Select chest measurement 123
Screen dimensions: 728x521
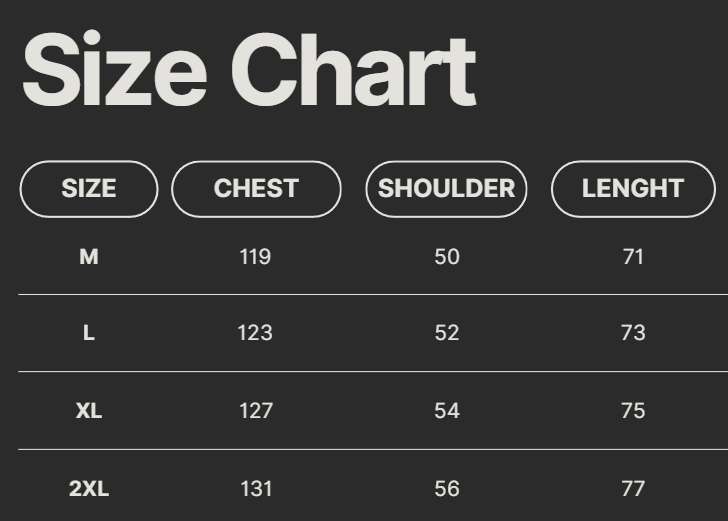pos(255,333)
